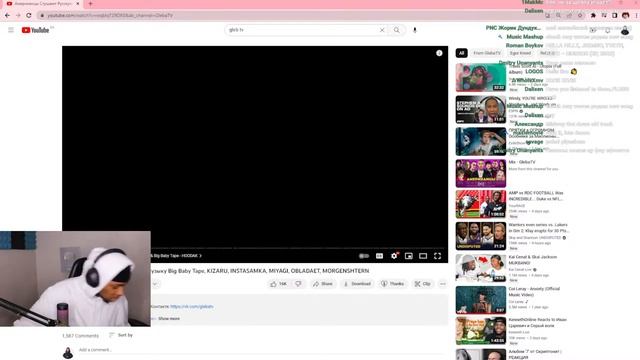Viewport: 640px width, 360px height.
Task: Start voice search with the microphone icon
Action: click(415, 30)
